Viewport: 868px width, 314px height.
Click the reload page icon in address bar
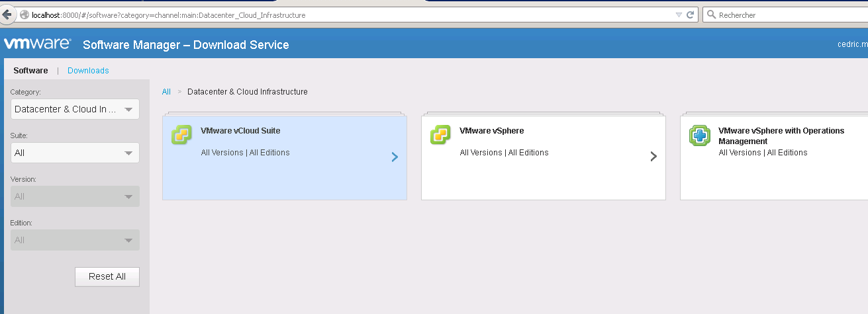(x=690, y=15)
